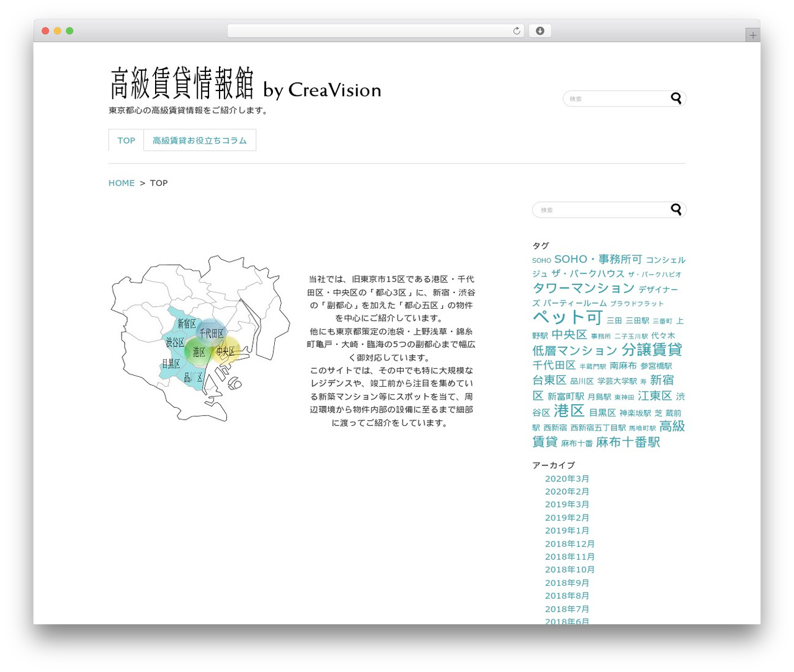Image resolution: width=794 pixels, height=672 pixels.
Task: Select the 江東区 tag
Action: click(x=655, y=396)
